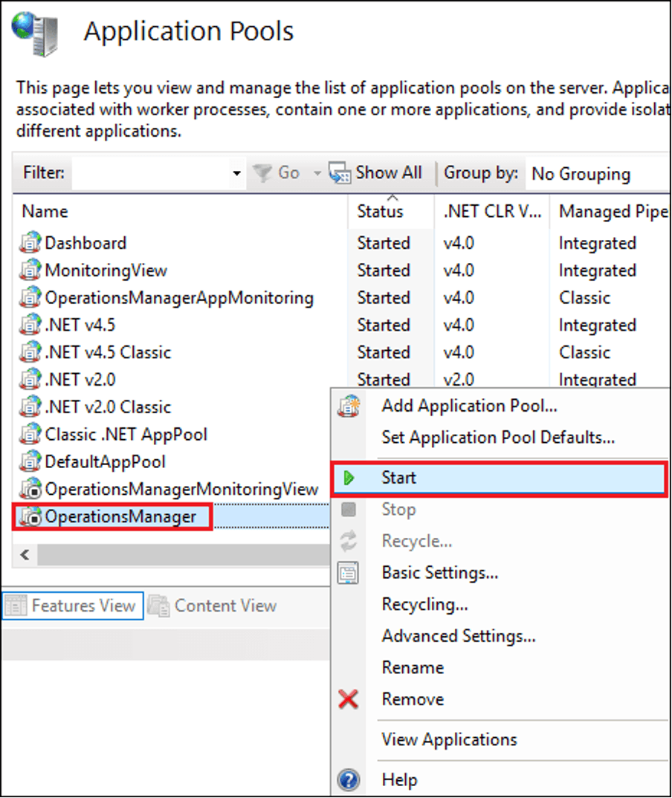Click the blue Help question mark icon
Image resolution: width=672 pixels, height=798 pixels.
point(348,780)
